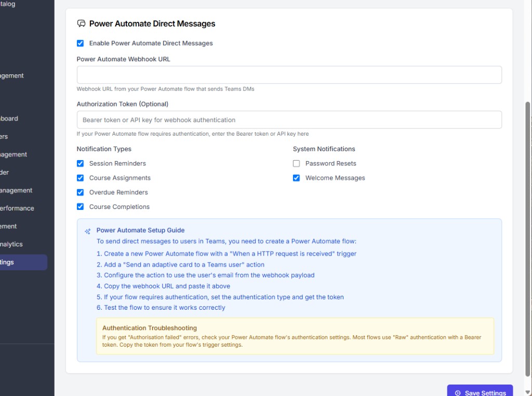Click the Authorization Token input field
Image resolution: width=532 pixels, height=396 pixels.
pos(289,120)
